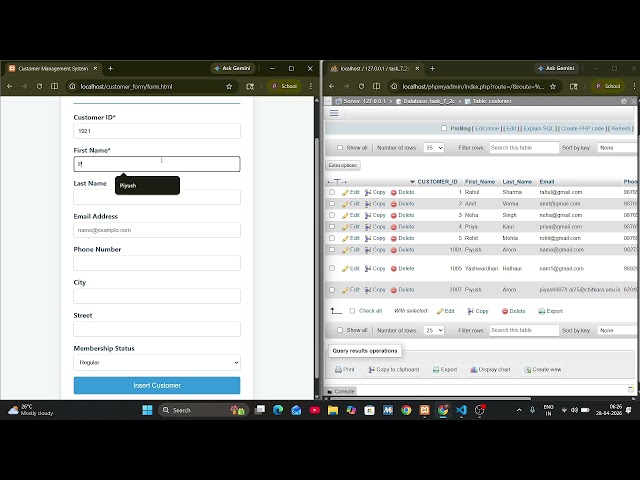Click Delete icon in Yashvardhan row
640x480 pixels.
click(393, 269)
